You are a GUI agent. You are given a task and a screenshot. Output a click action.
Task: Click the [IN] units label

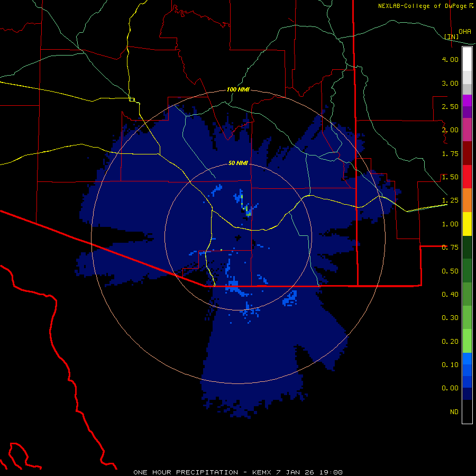tap(452, 36)
